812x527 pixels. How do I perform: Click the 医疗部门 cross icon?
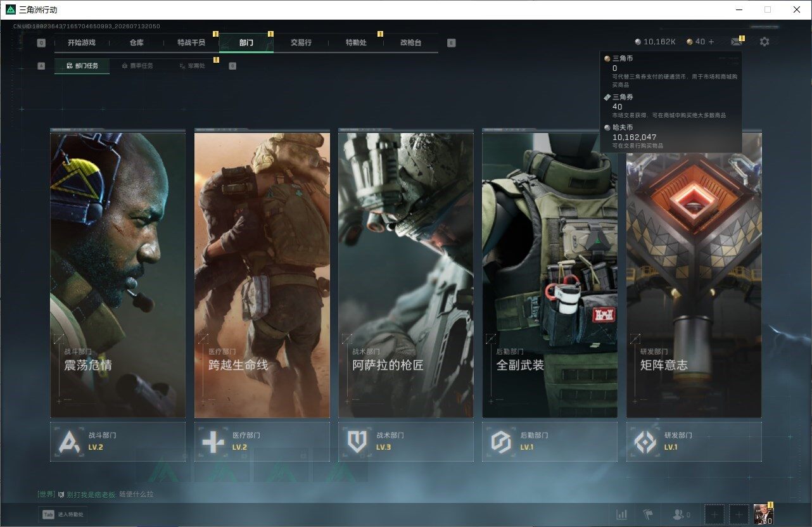click(x=213, y=441)
